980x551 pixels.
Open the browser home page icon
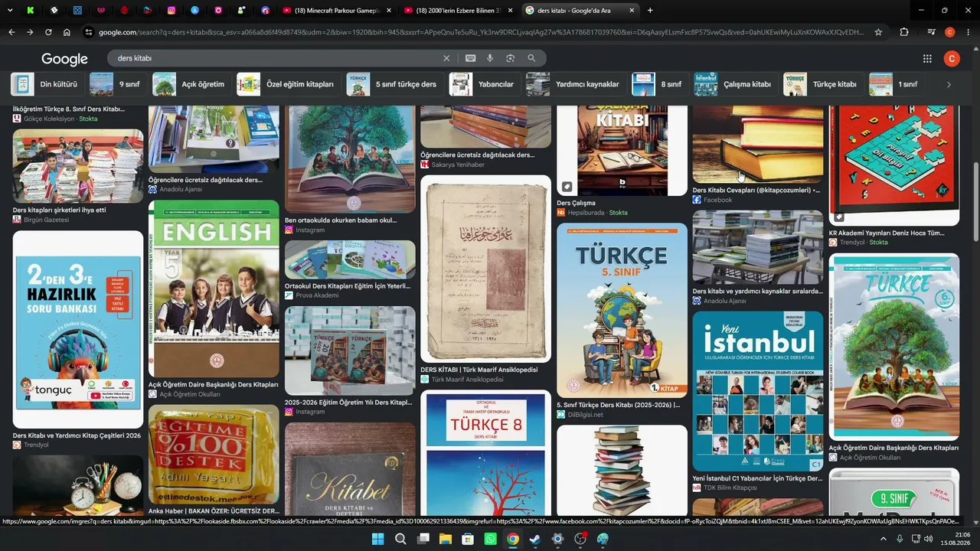[x=67, y=32]
